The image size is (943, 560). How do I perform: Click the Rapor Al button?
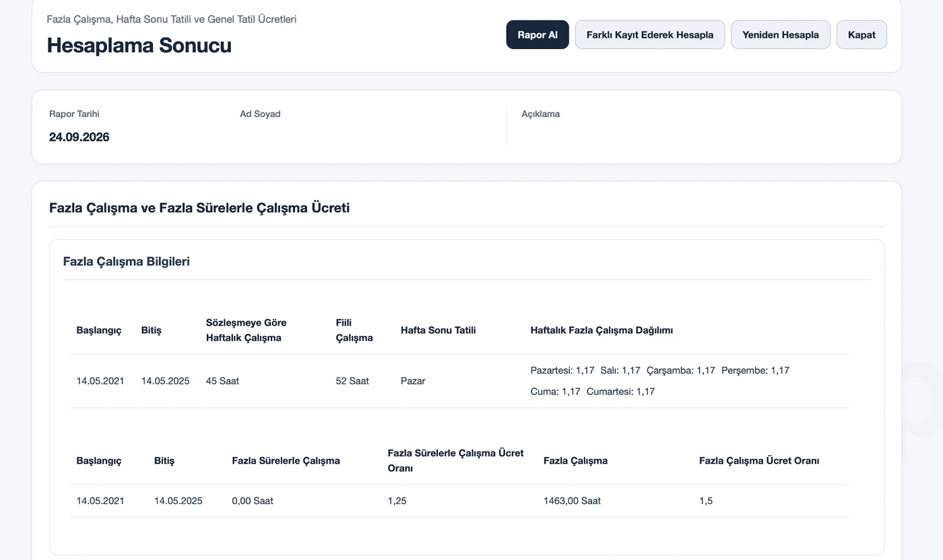(538, 35)
